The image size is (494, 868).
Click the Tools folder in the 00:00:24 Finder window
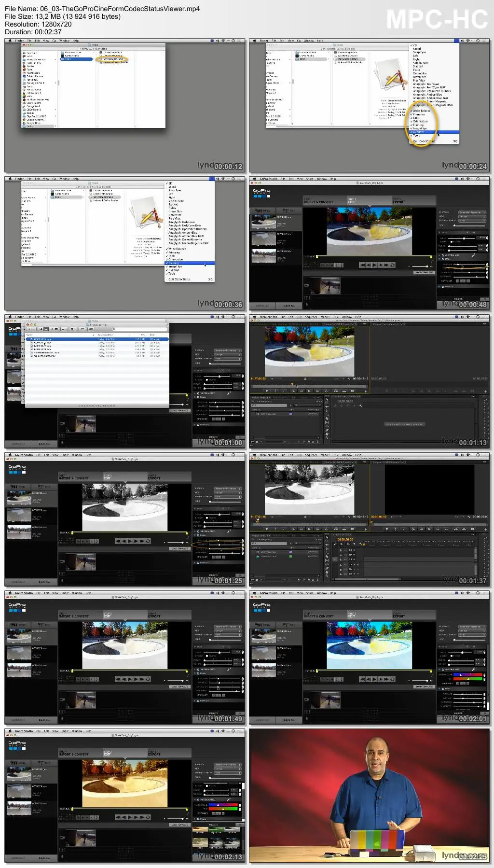(311, 59)
